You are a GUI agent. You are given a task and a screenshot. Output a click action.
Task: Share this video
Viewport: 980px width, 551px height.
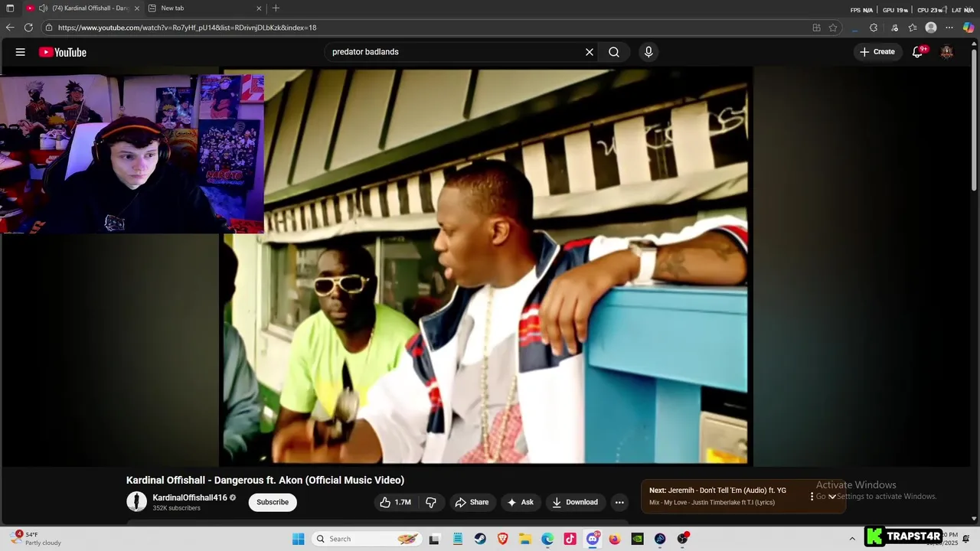pyautogui.click(x=472, y=502)
